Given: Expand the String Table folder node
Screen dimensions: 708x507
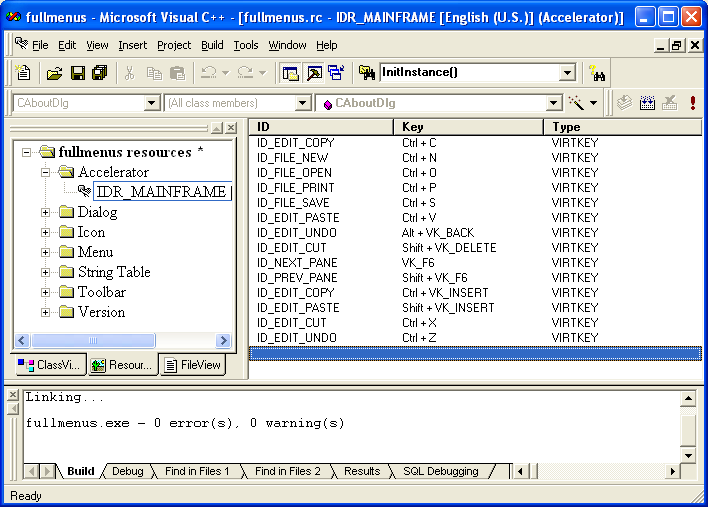Looking at the screenshot, I should tap(45, 272).
